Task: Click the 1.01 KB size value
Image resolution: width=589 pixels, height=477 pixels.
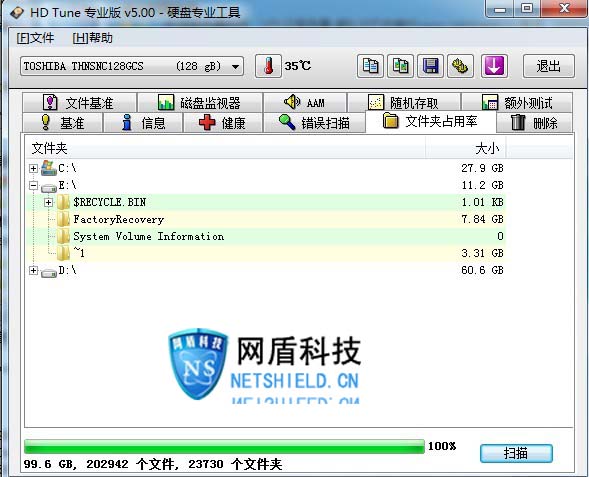Action: pos(482,202)
